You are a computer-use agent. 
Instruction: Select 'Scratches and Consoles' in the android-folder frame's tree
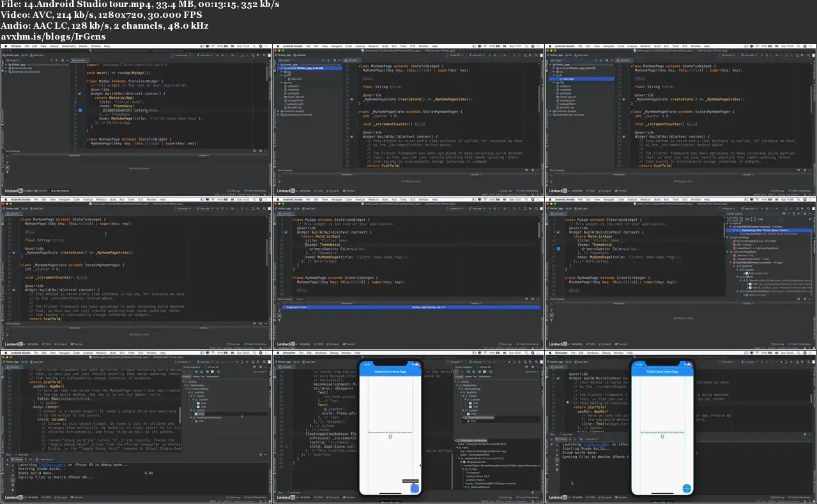[298, 114]
